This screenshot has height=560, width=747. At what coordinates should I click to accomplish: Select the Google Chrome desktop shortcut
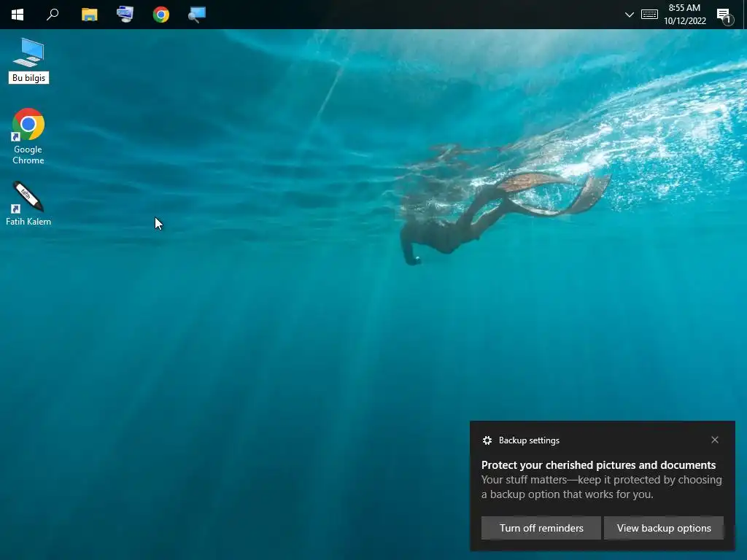28,136
